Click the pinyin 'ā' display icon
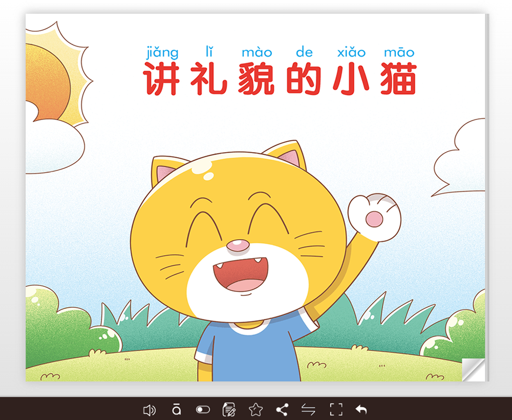This screenshot has width=512, height=420. [x=176, y=410]
